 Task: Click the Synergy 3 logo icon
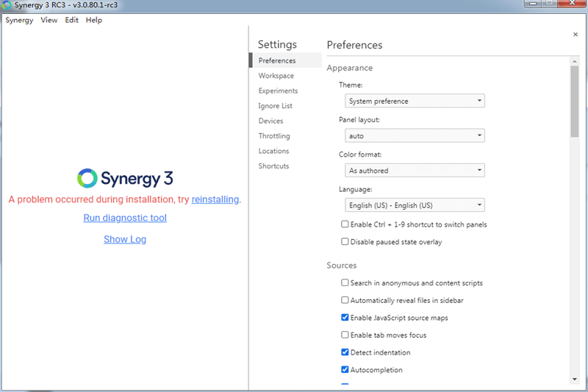(87, 178)
